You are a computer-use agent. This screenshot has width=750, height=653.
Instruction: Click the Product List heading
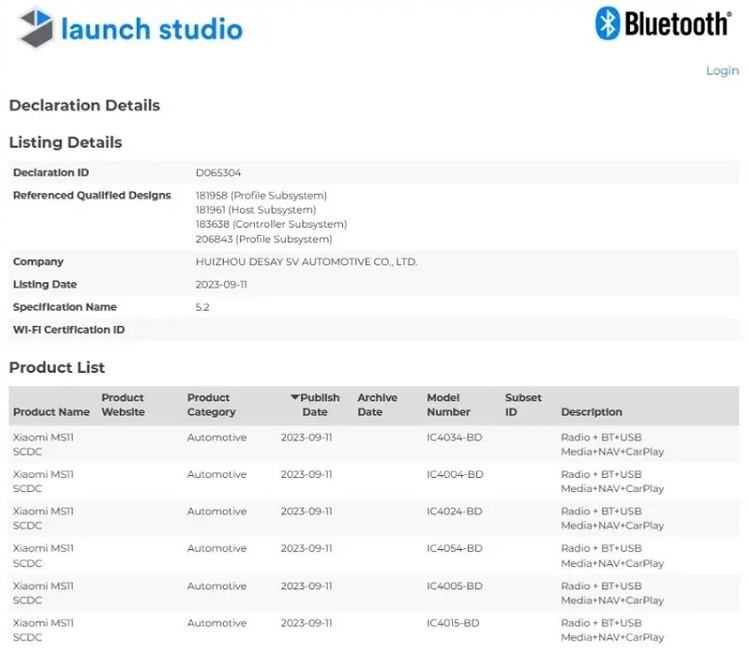pos(57,367)
